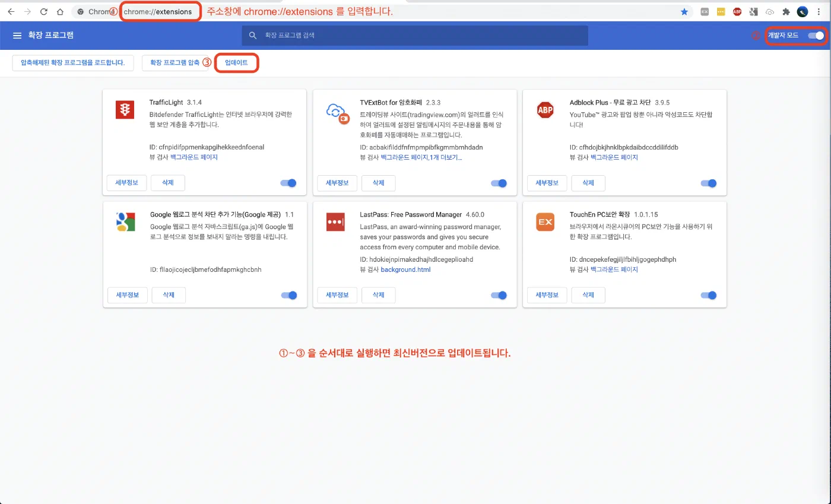
Task: Click TVExtBot's 1개 더보기… link
Action: point(446,157)
